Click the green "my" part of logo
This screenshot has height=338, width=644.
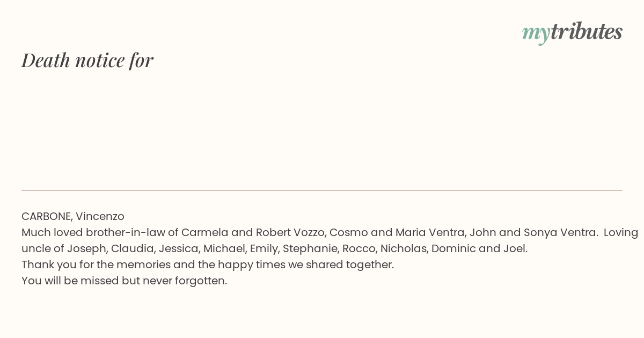(536, 34)
